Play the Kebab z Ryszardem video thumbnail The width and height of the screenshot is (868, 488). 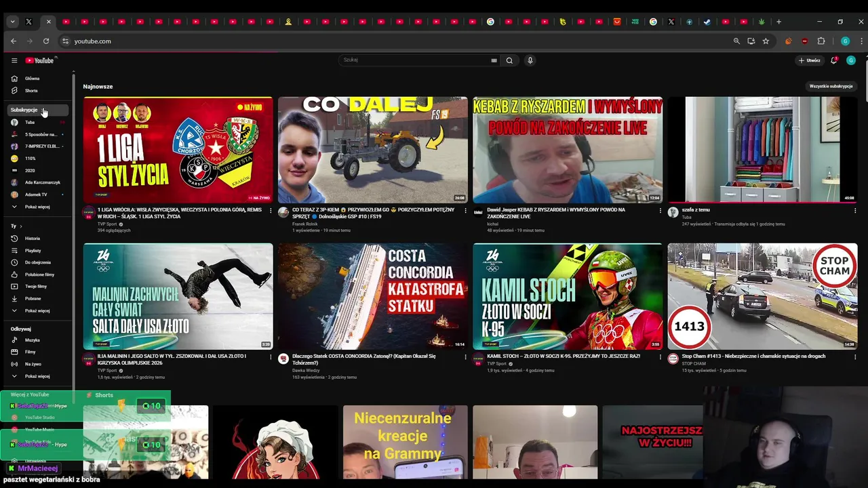[x=568, y=150]
